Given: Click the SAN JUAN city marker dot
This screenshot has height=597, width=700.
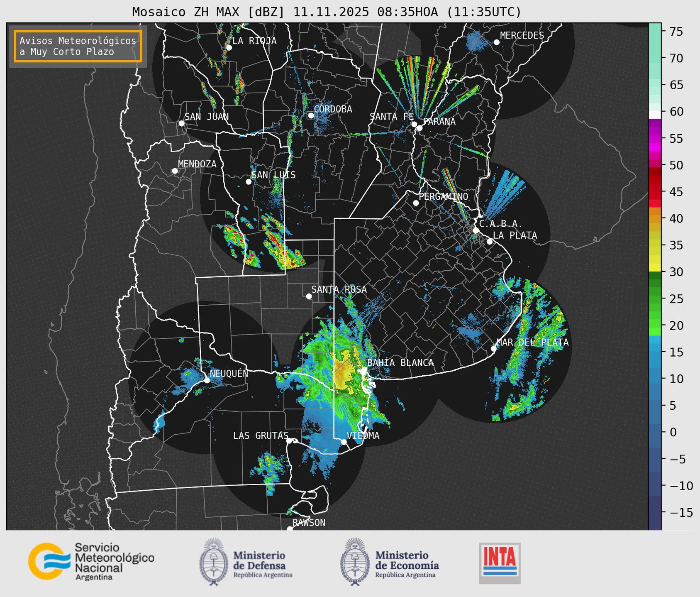Looking at the screenshot, I should point(181,123).
